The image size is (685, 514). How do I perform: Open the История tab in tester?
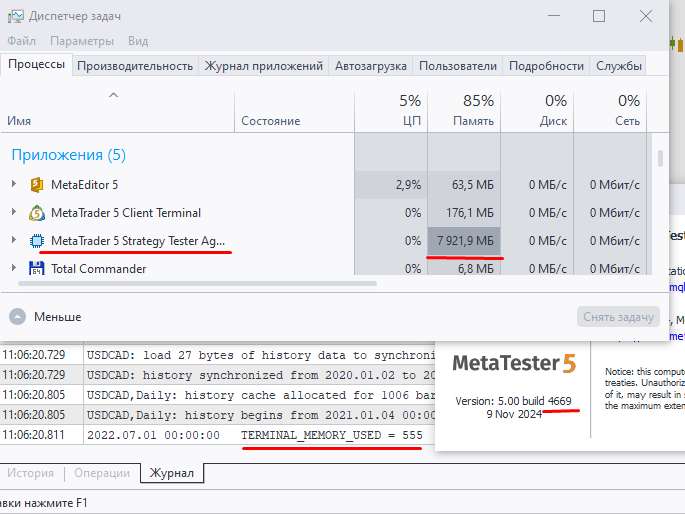(x=31, y=473)
